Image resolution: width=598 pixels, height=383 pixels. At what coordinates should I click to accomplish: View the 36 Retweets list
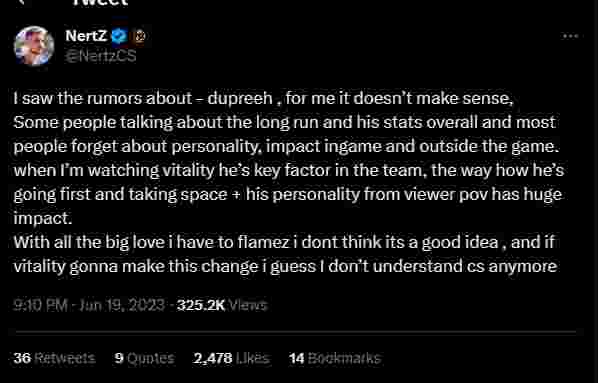55,358
